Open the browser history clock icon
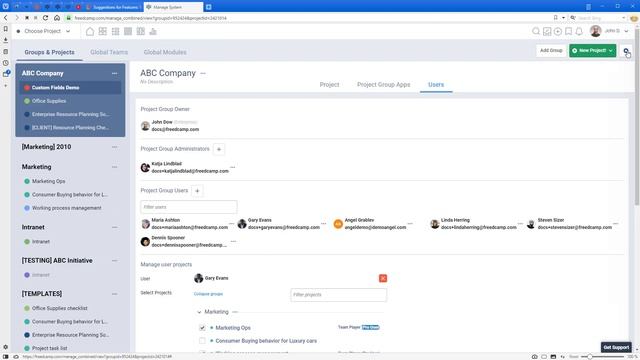This screenshot has height=360, width=640. (6, 63)
